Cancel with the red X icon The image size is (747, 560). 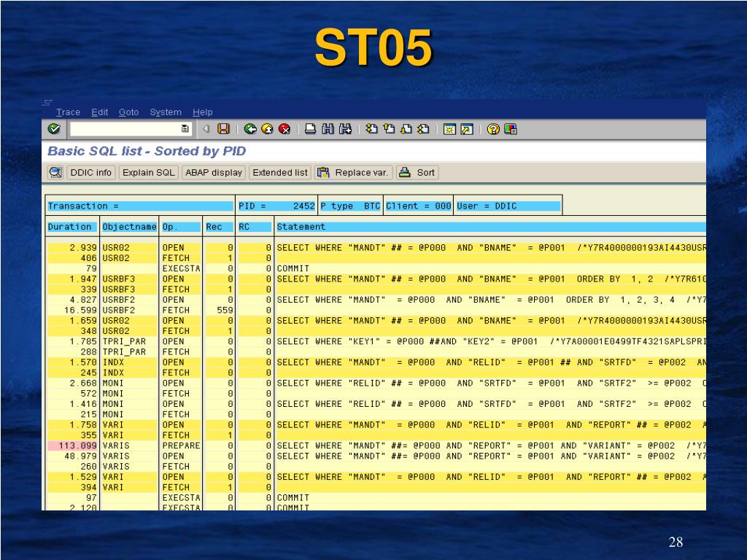285,128
